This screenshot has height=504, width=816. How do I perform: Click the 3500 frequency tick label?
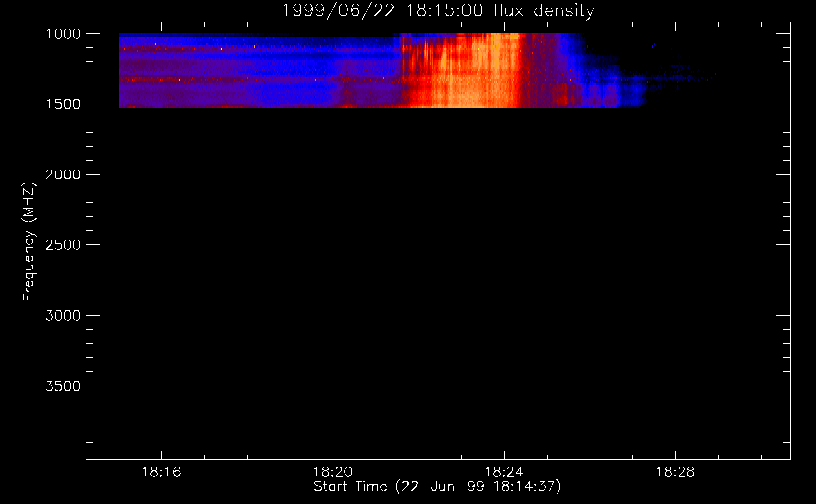(63, 386)
